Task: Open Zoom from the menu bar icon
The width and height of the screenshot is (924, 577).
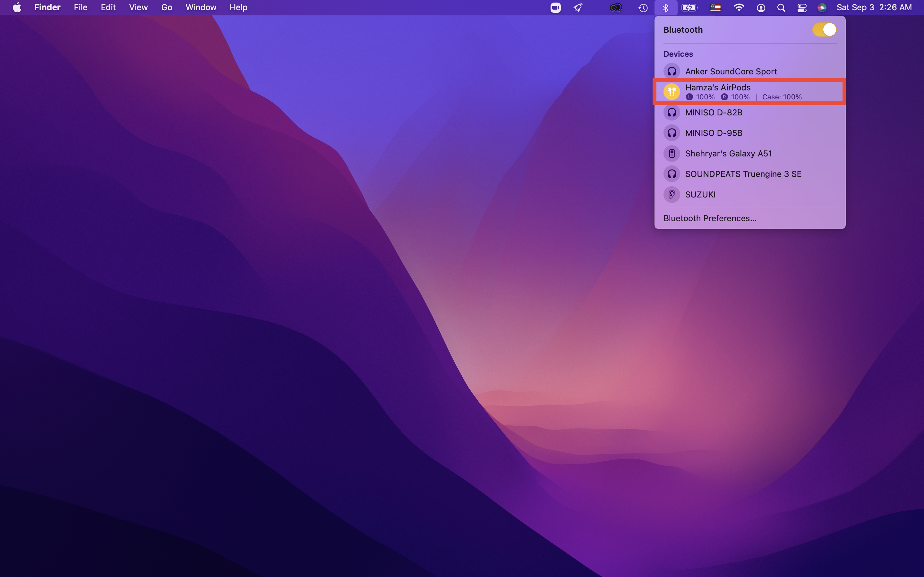Action: click(x=555, y=8)
